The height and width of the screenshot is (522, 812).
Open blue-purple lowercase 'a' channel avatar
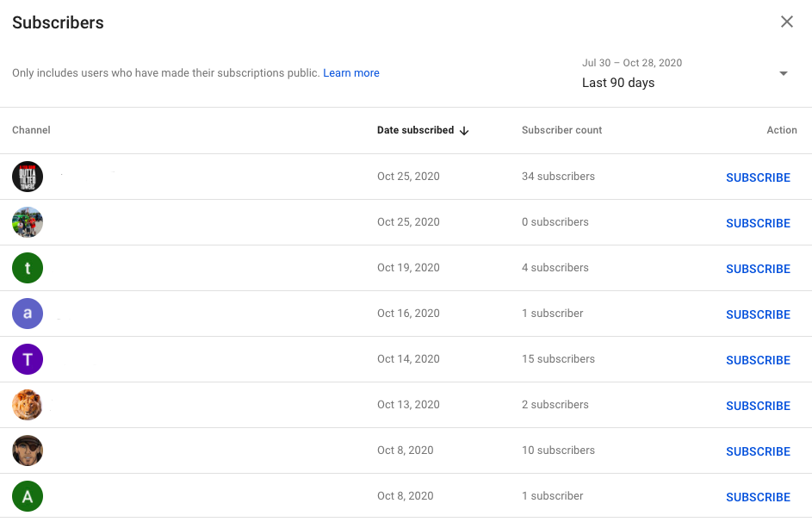pos(28,314)
